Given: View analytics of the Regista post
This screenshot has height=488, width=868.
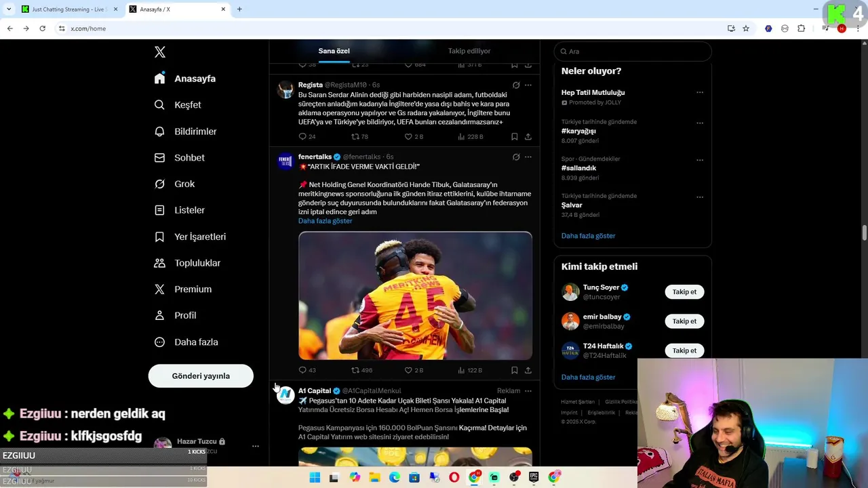Looking at the screenshot, I should click(x=471, y=136).
